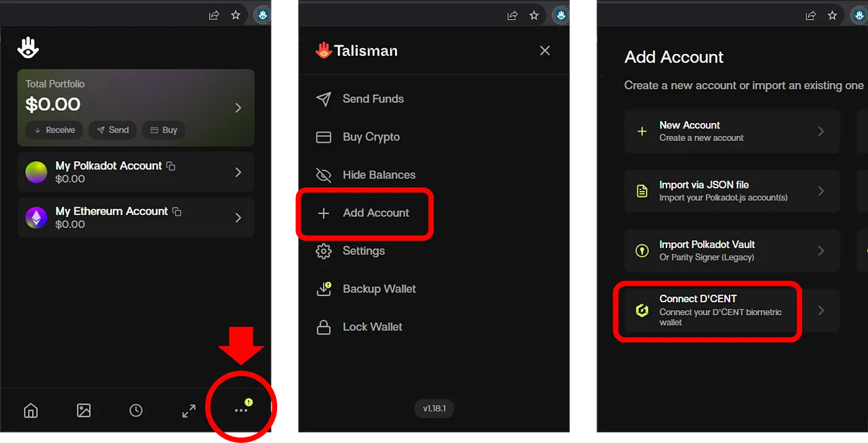Expand My Ethereum Account details
Screen dimensions: 868x443
pos(238,218)
